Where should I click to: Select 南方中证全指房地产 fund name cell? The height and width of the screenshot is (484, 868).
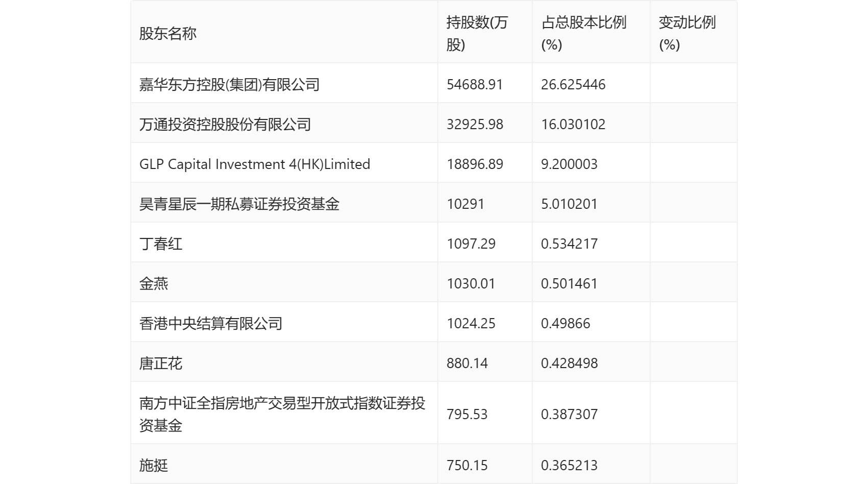[282, 414]
